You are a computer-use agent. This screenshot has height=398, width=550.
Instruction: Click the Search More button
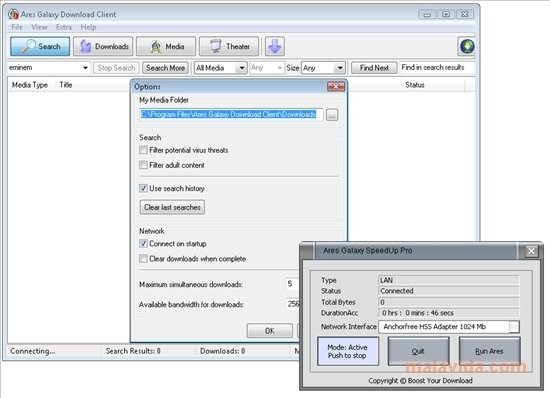tap(166, 68)
